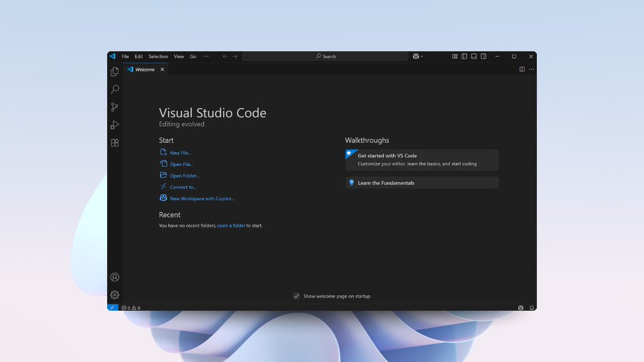Open the Manage gear icon
This screenshot has height=362, width=644.
coord(114,295)
